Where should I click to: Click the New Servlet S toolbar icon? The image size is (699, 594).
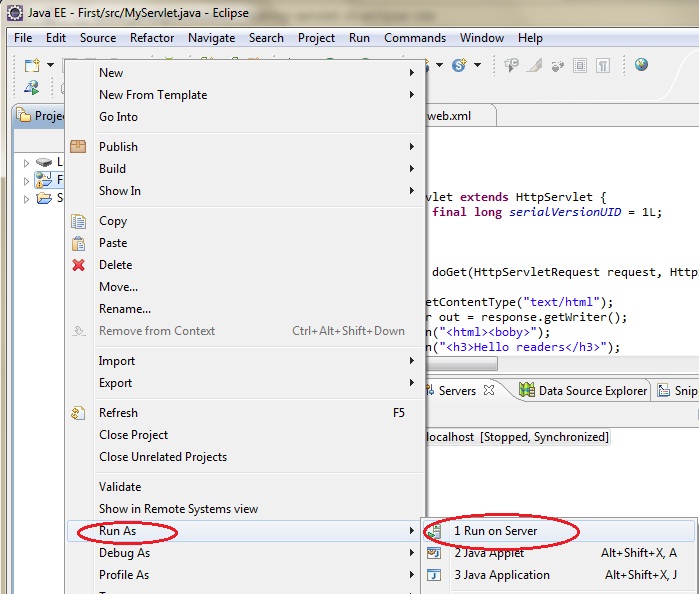459,66
